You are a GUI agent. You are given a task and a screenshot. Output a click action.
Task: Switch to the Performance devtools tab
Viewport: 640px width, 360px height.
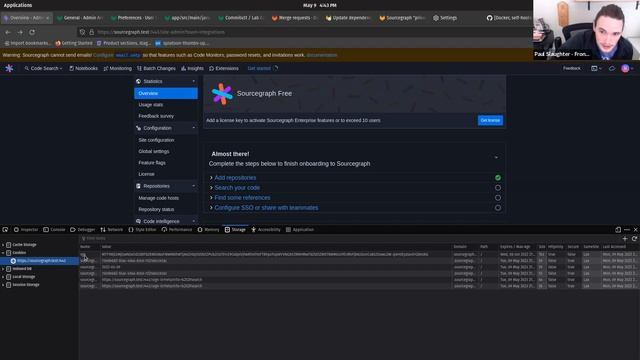tap(177, 230)
